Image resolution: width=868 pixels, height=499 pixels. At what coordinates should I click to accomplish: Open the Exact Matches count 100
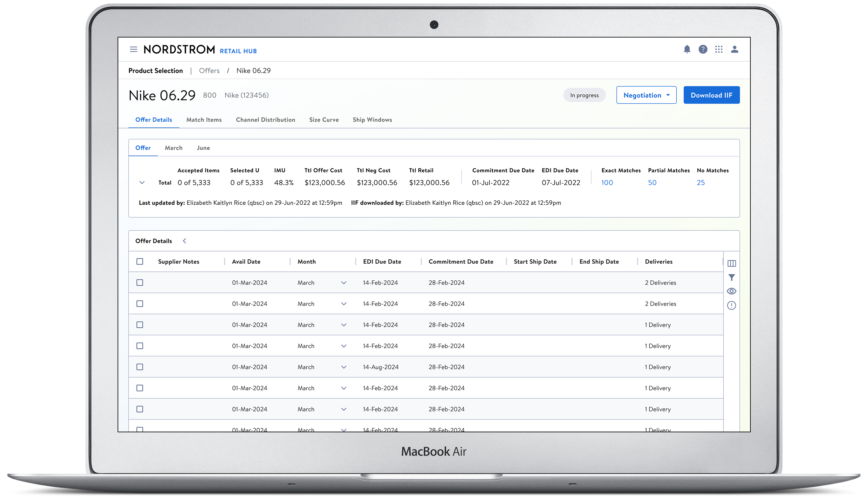coord(607,183)
